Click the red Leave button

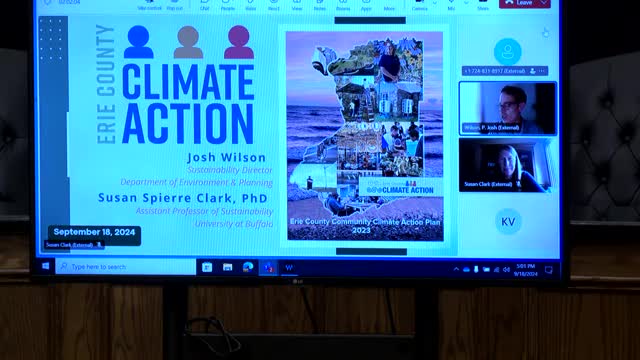point(519,3)
